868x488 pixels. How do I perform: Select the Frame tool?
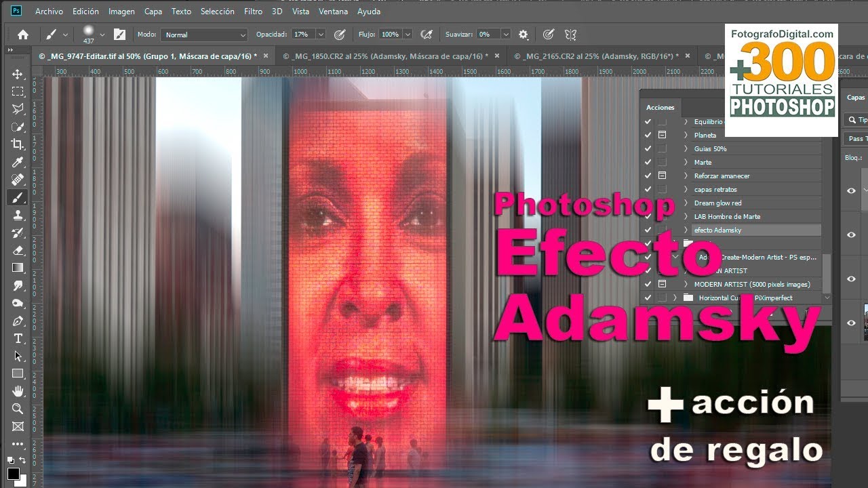18,426
